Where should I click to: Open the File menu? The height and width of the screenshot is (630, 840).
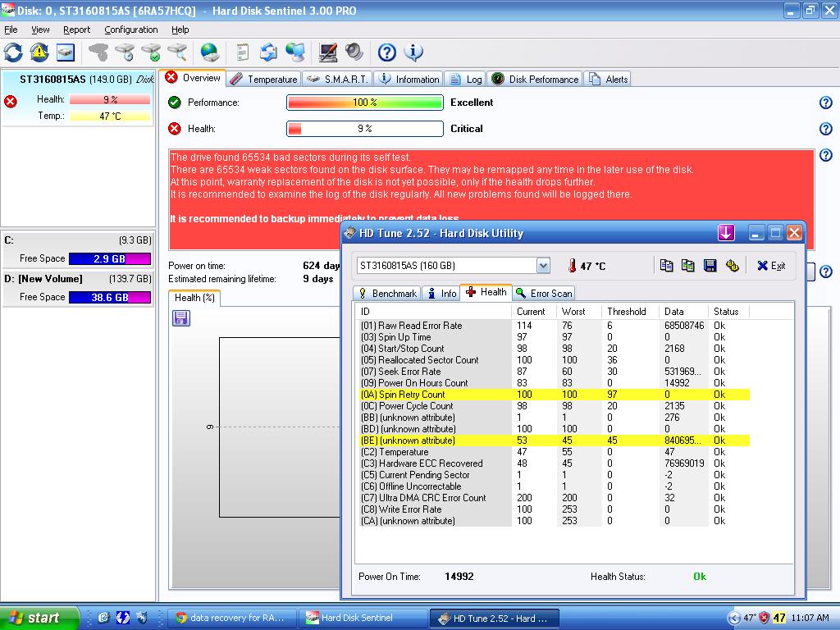coord(11,30)
